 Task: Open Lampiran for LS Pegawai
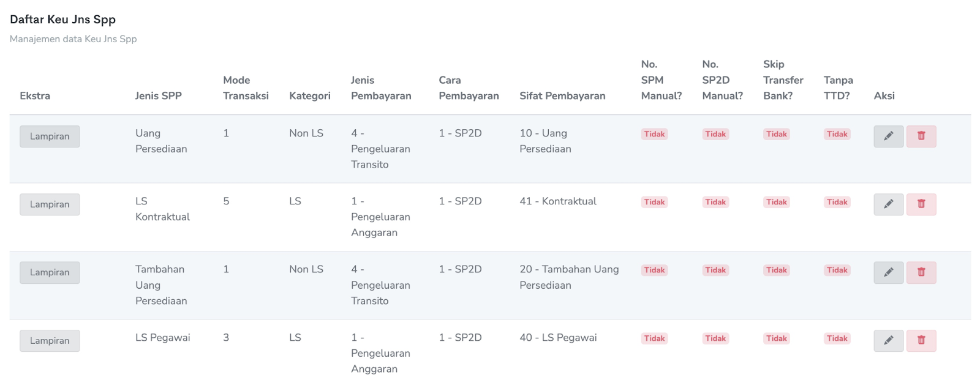click(x=50, y=341)
